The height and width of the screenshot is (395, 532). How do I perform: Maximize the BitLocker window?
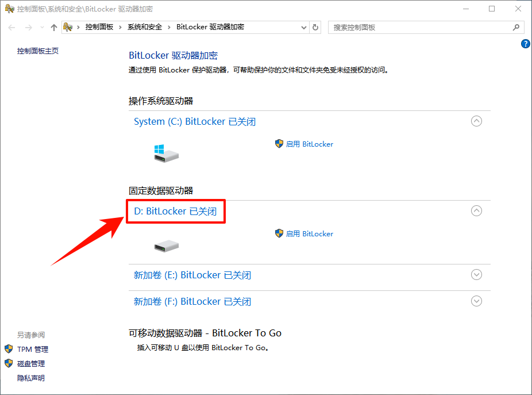492,9
